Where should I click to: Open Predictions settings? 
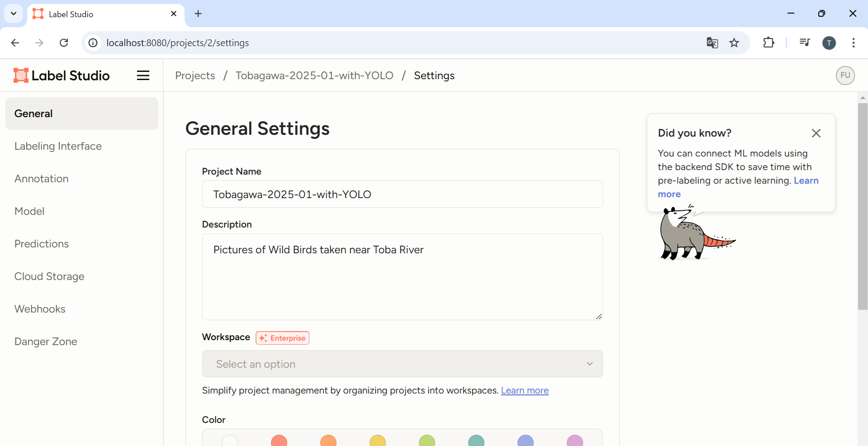[x=82, y=244]
